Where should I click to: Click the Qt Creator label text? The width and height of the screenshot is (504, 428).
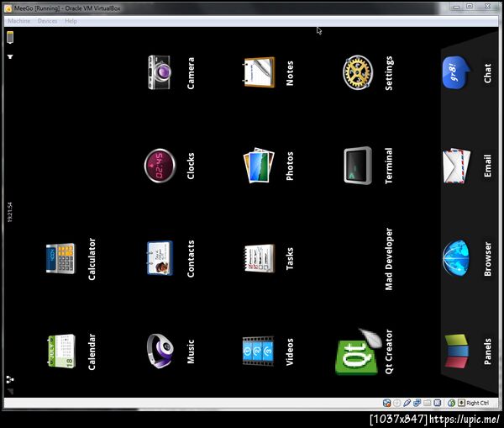[389, 351]
